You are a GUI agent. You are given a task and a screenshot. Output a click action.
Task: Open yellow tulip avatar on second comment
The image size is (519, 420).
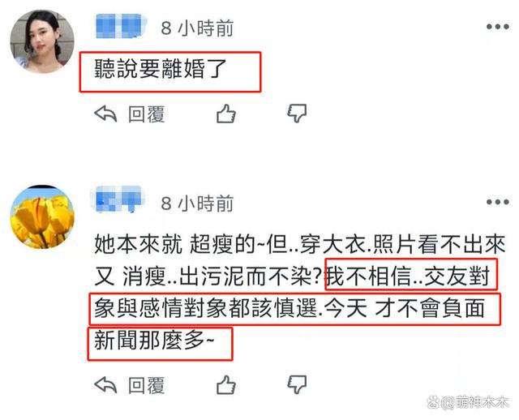tap(42, 216)
